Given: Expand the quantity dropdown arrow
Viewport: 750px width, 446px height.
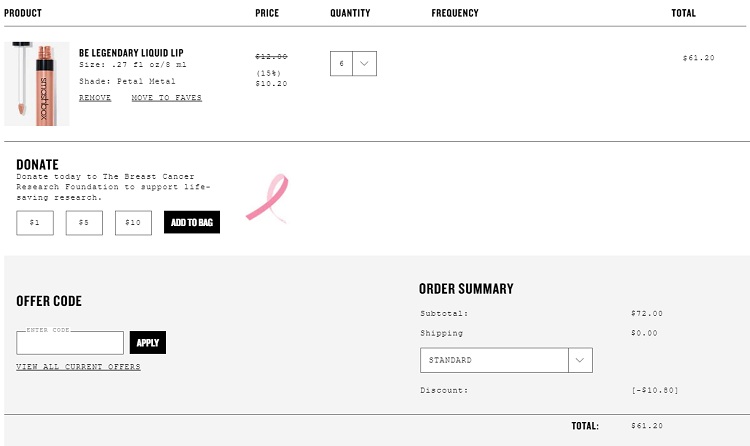Looking at the screenshot, I should (x=364, y=64).
